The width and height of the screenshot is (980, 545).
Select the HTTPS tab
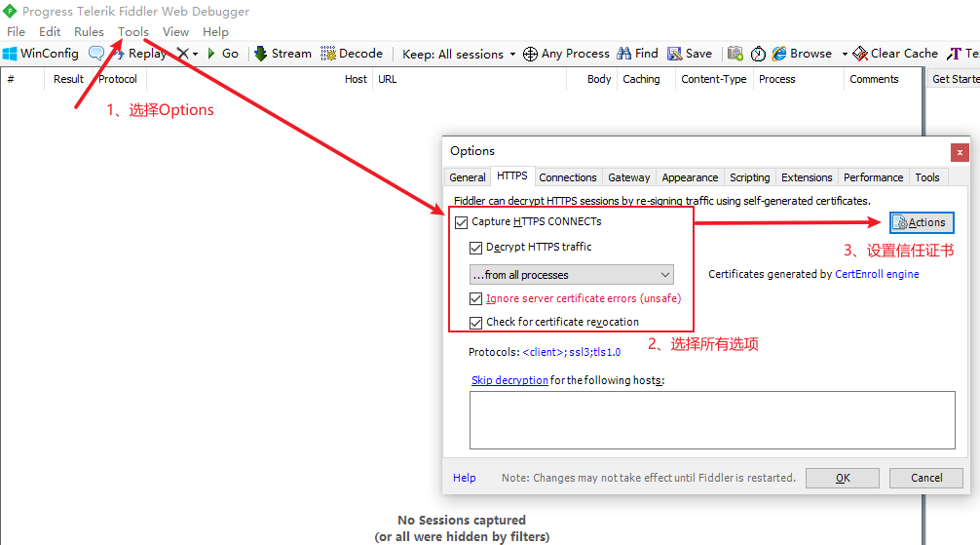tap(511, 175)
